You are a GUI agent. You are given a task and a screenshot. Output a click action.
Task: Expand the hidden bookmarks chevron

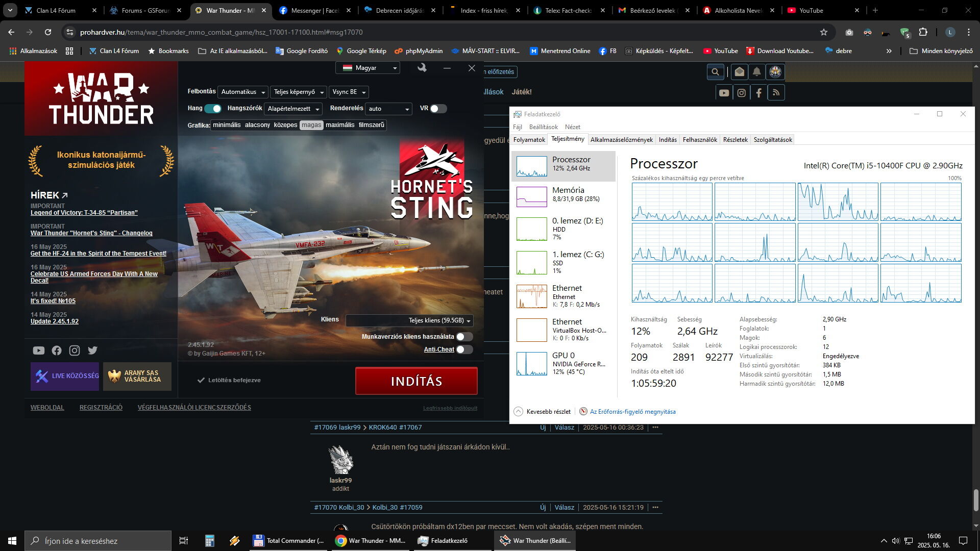pyautogui.click(x=889, y=51)
